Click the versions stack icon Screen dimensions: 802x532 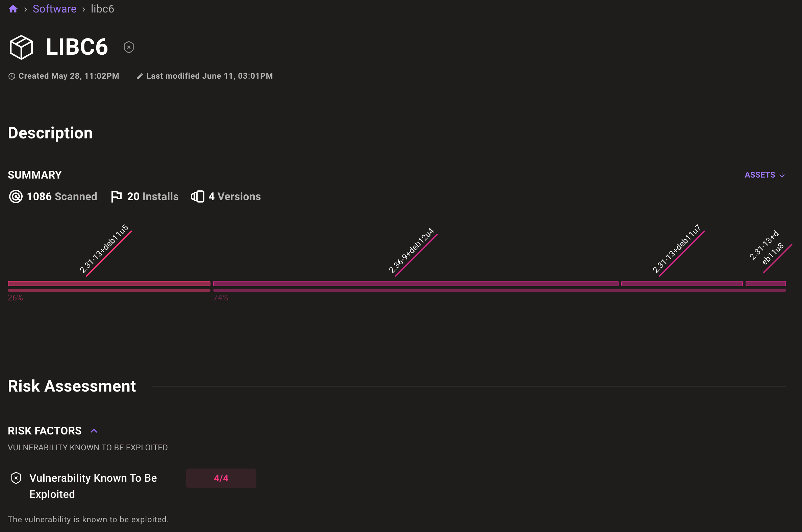tap(198, 196)
